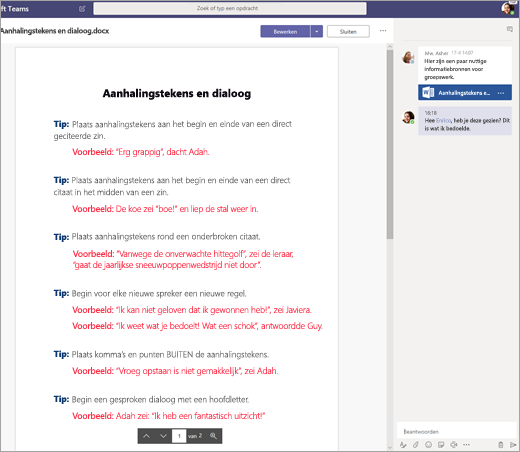Open the emoji picker
Viewport: 520px width, 452px height.
(429, 445)
